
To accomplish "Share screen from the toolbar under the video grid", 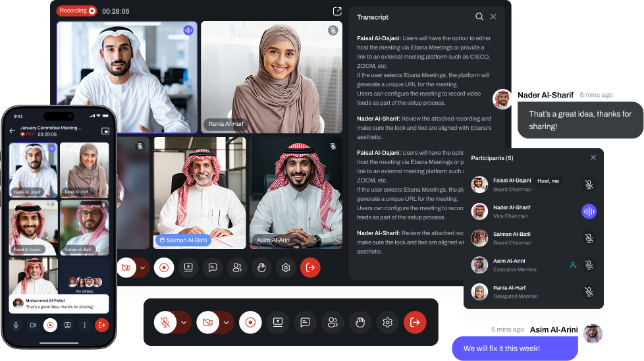I will [188, 267].
